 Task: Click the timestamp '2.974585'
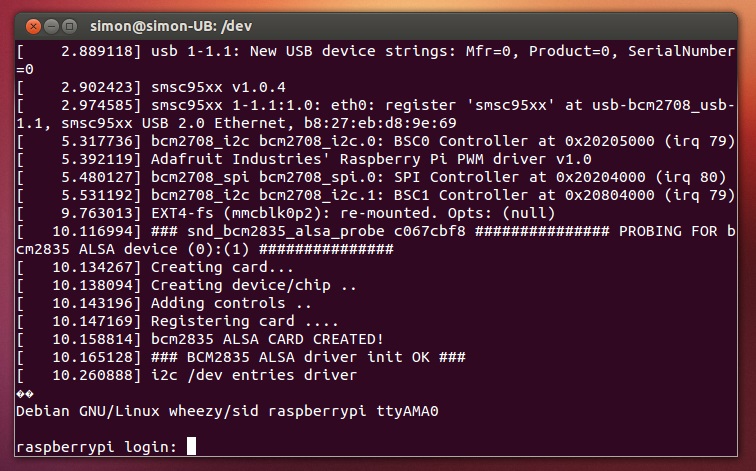pos(96,105)
